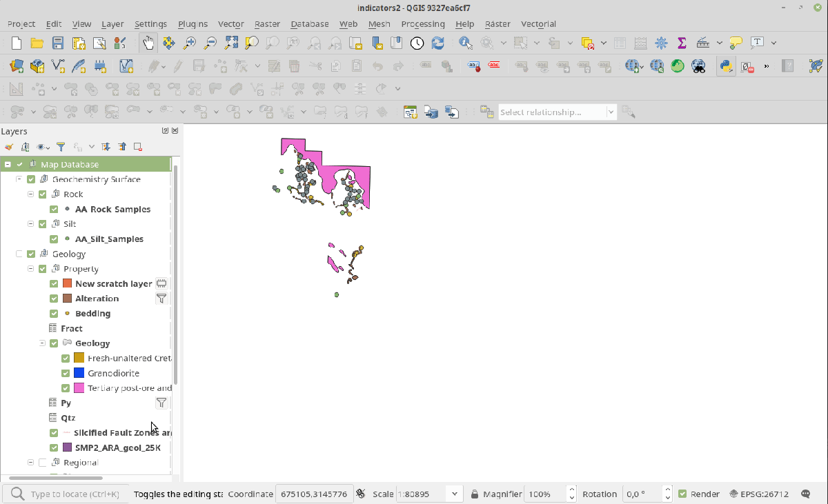Open the Select relationship dropdown
The width and height of the screenshot is (828, 504).
(x=611, y=112)
